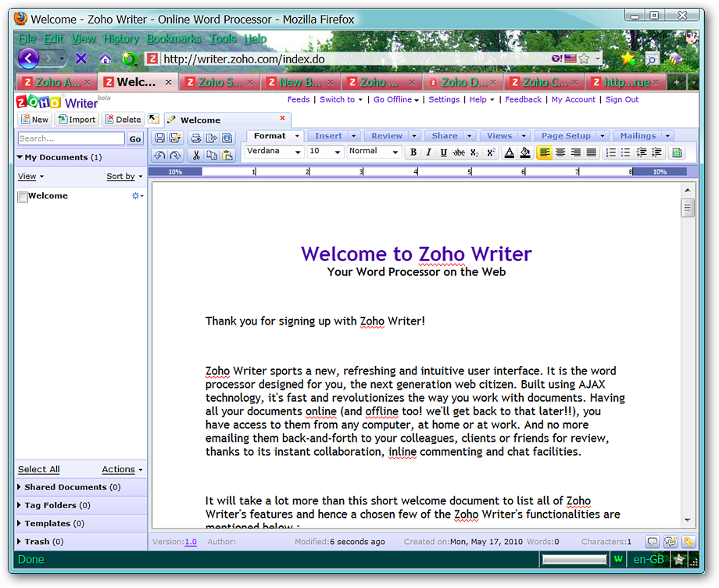This screenshot has width=719, height=588.
Task: Open the Settings link
Action: [x=444, y=99]
